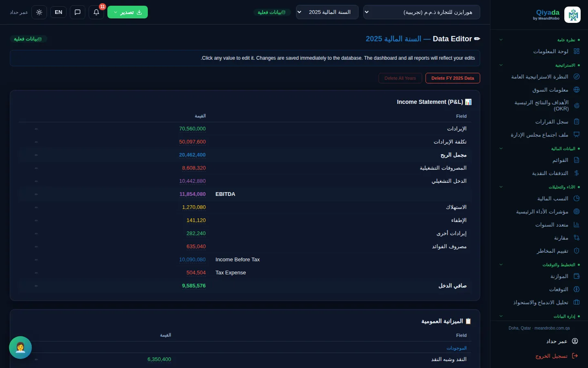Open the bar chart icon for متعدد السنوات
The image size is (588, 368).
577,224
